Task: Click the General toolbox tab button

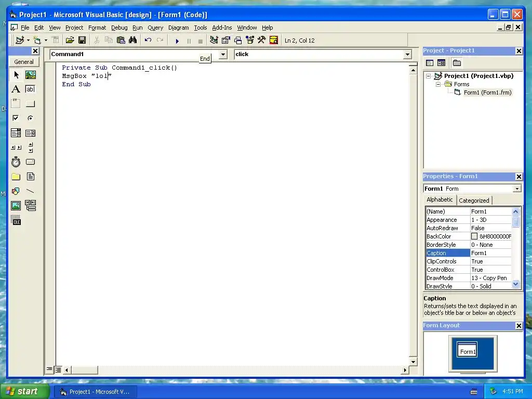Action: pyautogui.click(x=24, y=62)
